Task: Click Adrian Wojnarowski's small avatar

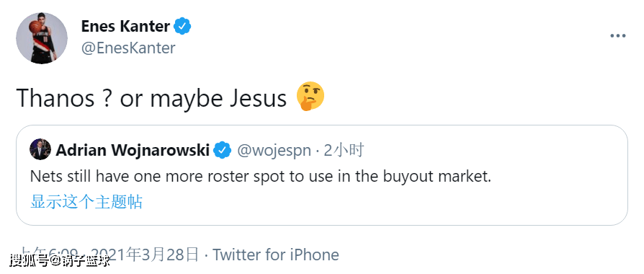Action: click(x=40, y=149)
